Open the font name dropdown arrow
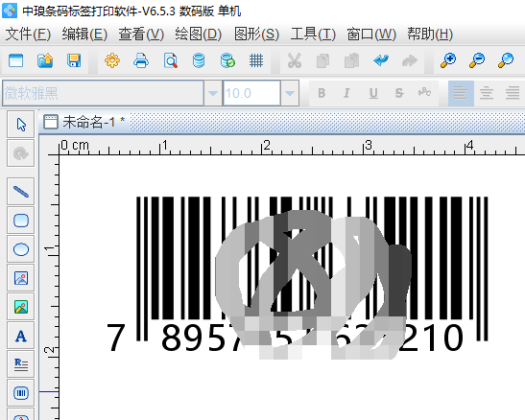 [x=213, y=93]
